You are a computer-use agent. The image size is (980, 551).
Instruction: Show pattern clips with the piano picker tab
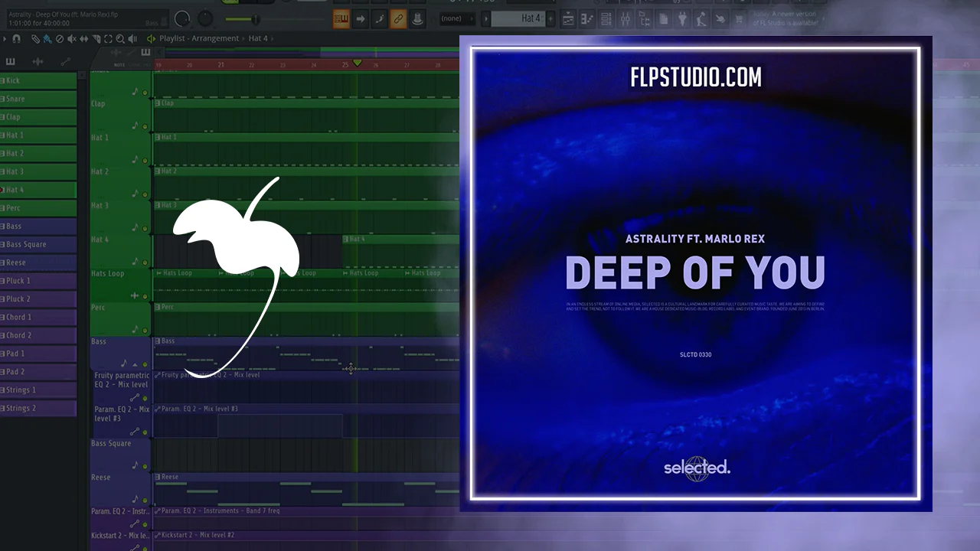pyautogui.click(x=10, y=61)
